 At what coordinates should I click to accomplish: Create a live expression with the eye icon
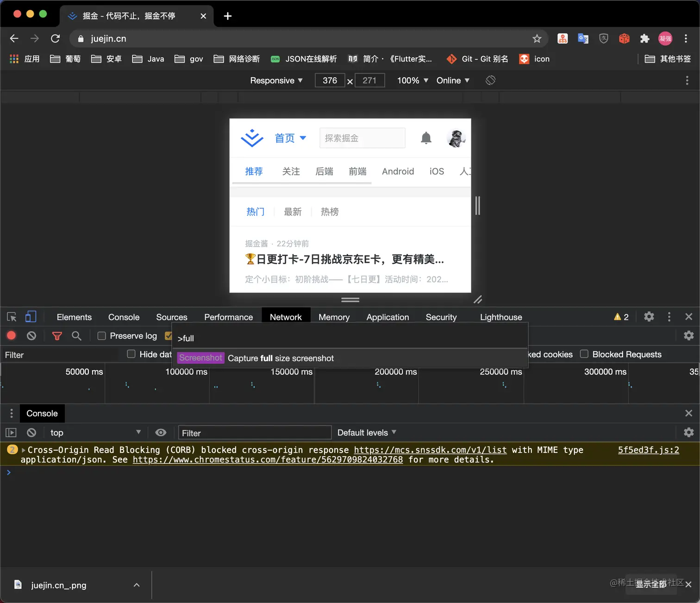point(161,433)
